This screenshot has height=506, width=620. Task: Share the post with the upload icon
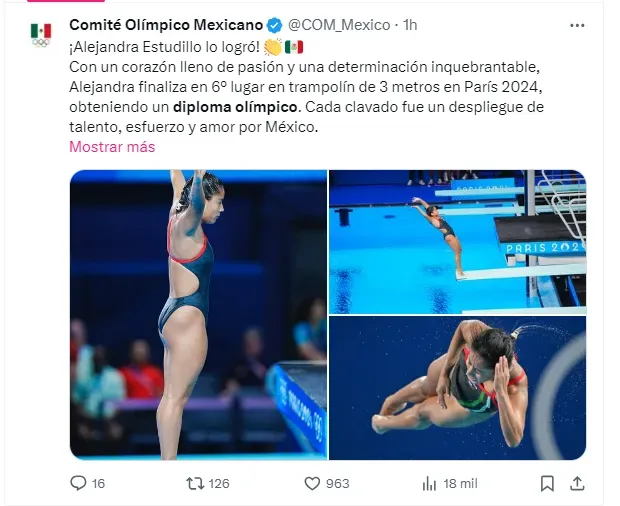pyautogui.click(x=577, y=483)
